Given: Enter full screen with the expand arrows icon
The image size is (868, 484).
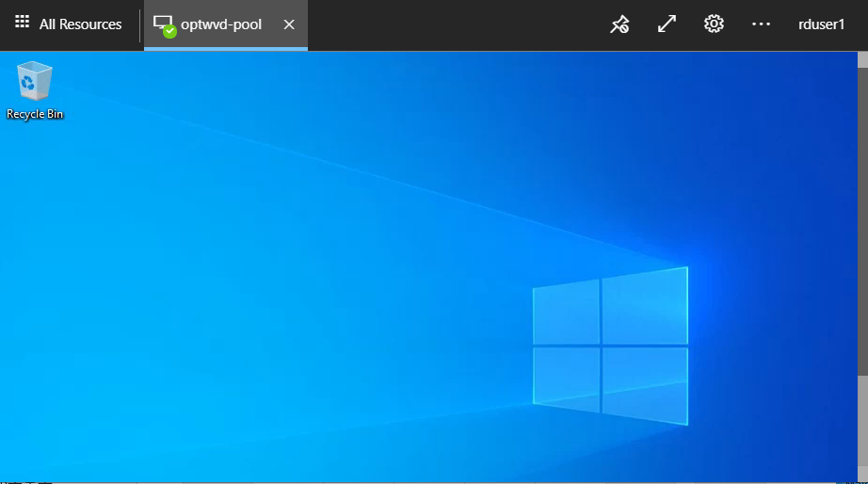Looking at the screenshot, I should tap(667, 24).
